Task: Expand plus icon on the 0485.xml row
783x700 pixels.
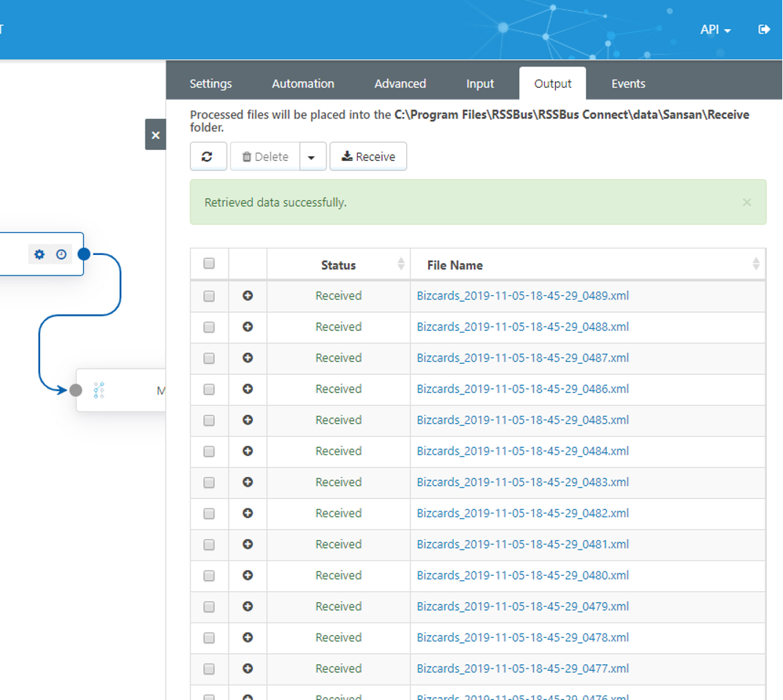Action: (x=248, y=420)
